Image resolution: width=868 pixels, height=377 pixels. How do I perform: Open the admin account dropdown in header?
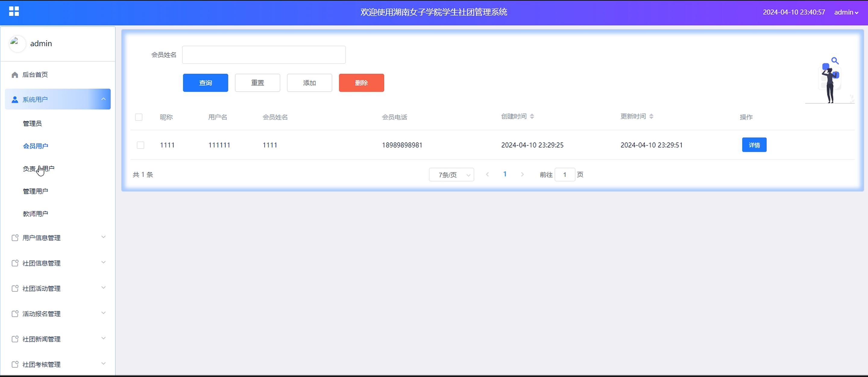click(846, 12)
